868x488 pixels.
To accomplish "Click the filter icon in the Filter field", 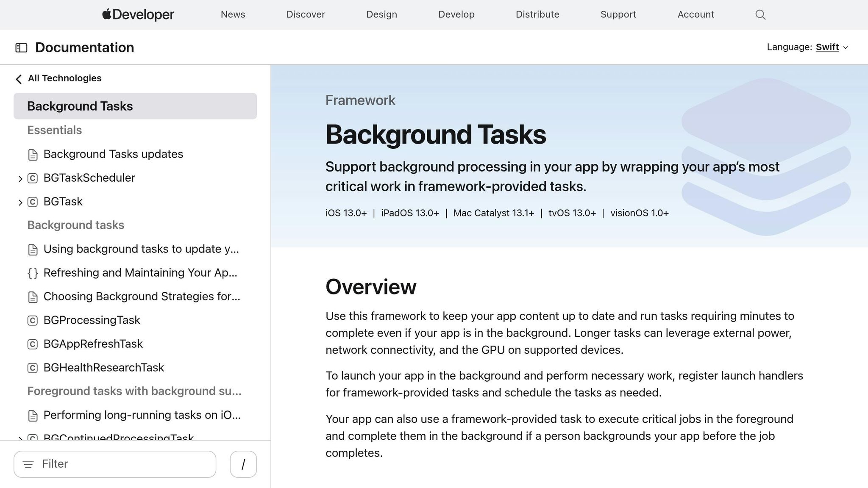I will 28,464.
